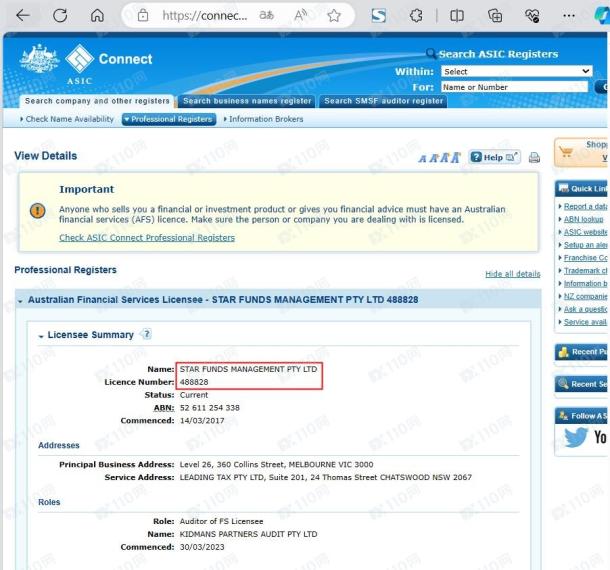Image resolution: width=610 pixels, height=570 pixels.
Task: Open the browser home page
Action: coord(97,16)
